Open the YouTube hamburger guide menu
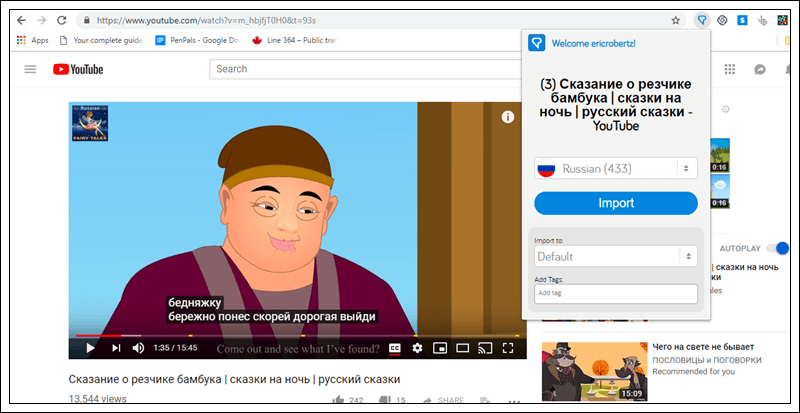The image size is (800, 413). point(30,69)
